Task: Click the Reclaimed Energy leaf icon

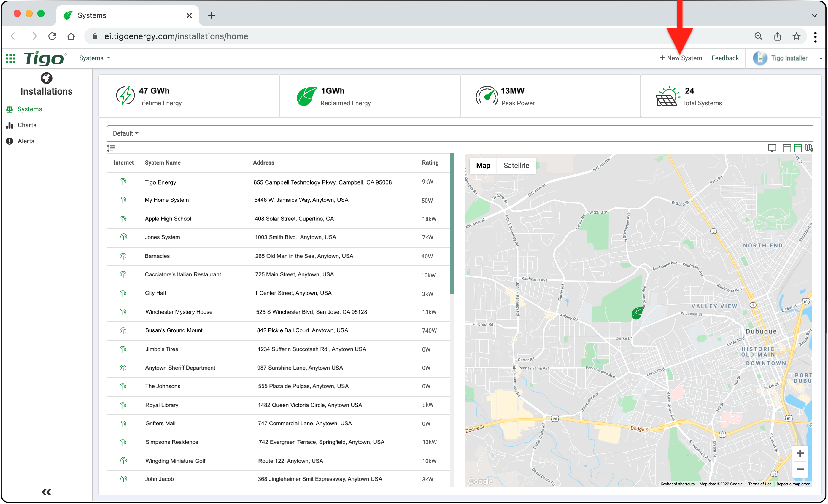Action: [307, 96]
